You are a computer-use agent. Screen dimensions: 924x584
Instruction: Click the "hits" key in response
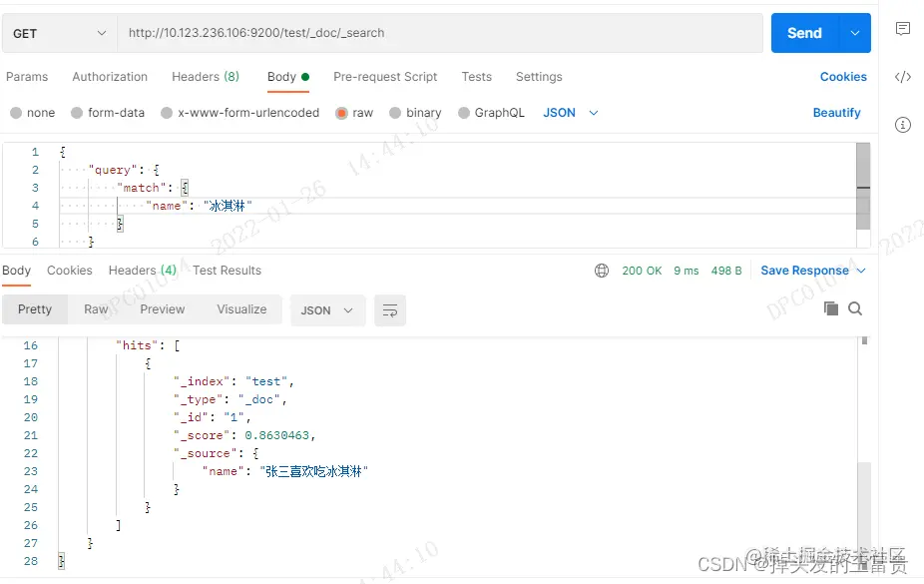pyautogui.click(x=137, y=345)
